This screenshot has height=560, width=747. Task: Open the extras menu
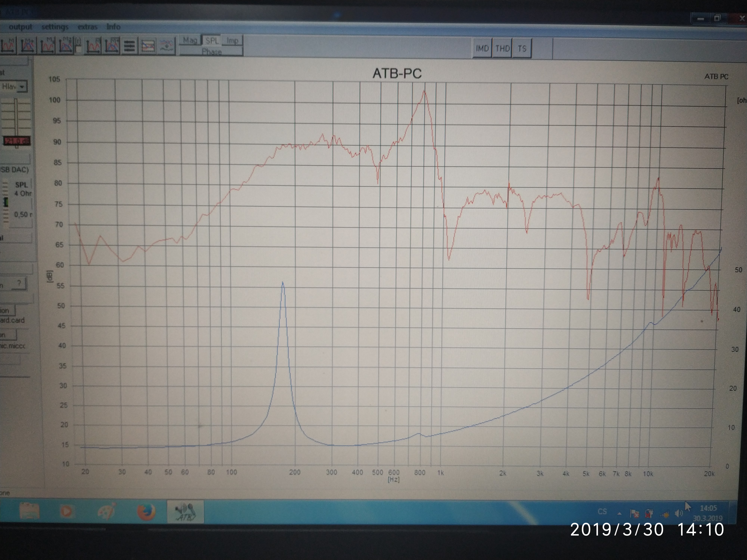87,27
